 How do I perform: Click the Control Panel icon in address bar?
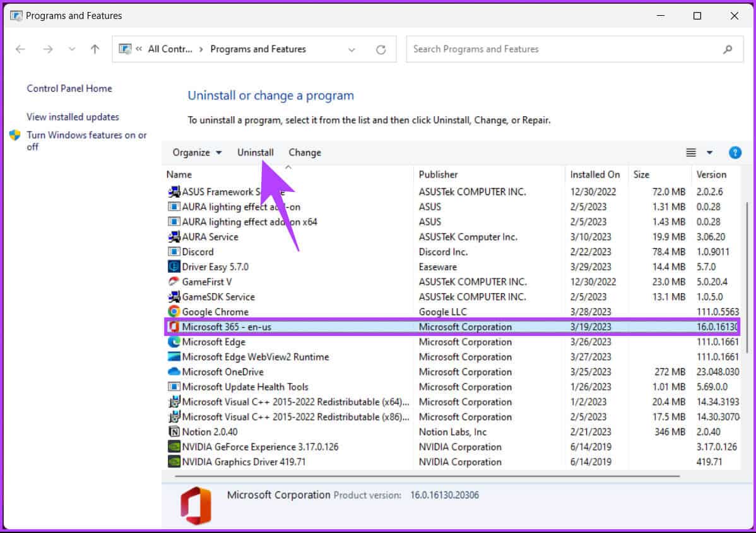(x=125, y=49)
